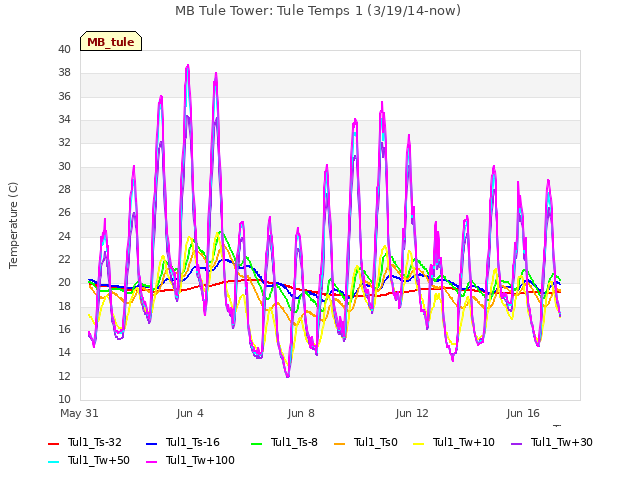Image resolution: width=640 pixels, height=480 pixels.
Task: Click the 20 y-axis tick label
Action: pyautogui.click(x=64, y=283)
